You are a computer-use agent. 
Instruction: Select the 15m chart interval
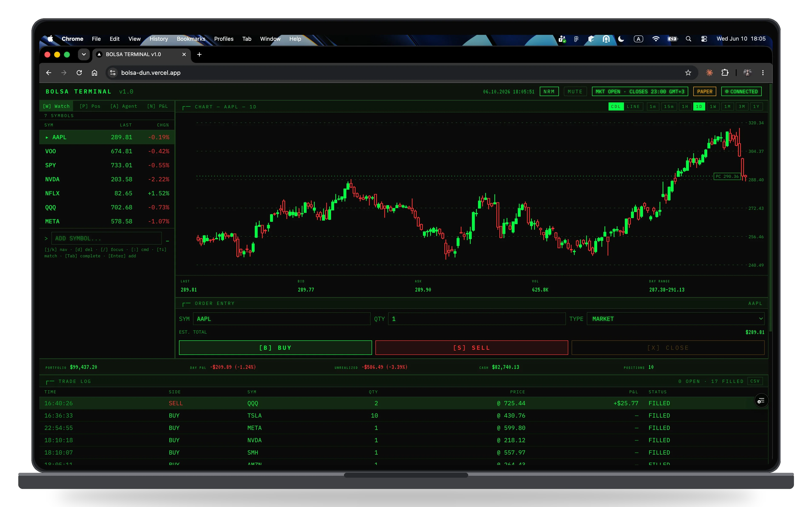click(x=669, y=107)
